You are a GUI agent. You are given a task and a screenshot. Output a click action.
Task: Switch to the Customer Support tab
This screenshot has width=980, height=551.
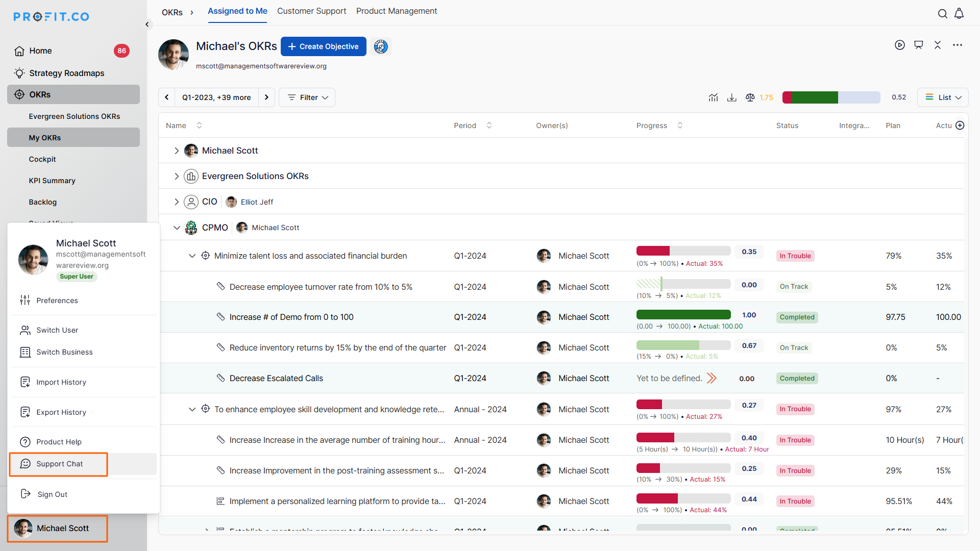(x=311, y=11)
